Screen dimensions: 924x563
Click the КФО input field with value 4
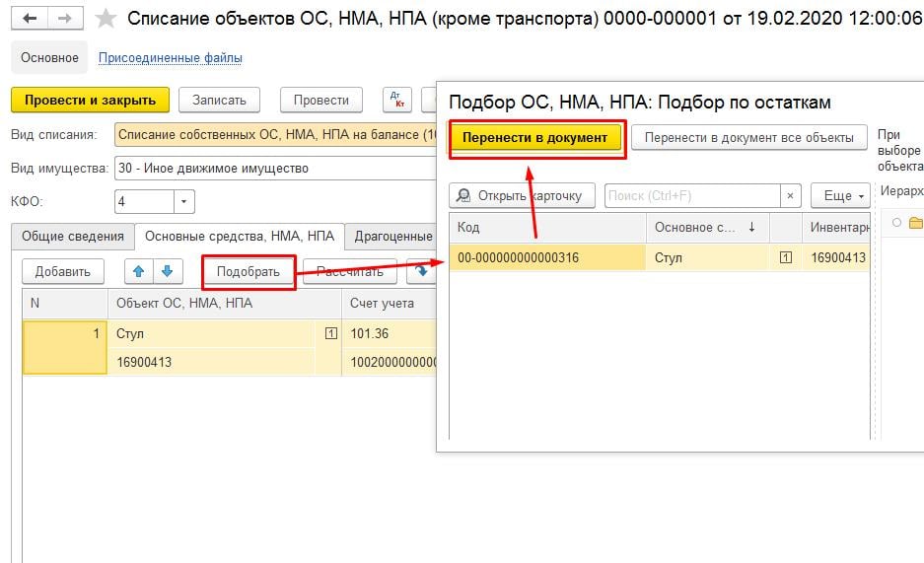[x=144, y=201]
